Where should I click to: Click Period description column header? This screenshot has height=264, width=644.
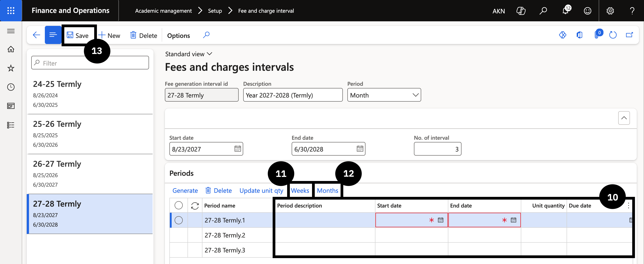(x=325, y=206)
